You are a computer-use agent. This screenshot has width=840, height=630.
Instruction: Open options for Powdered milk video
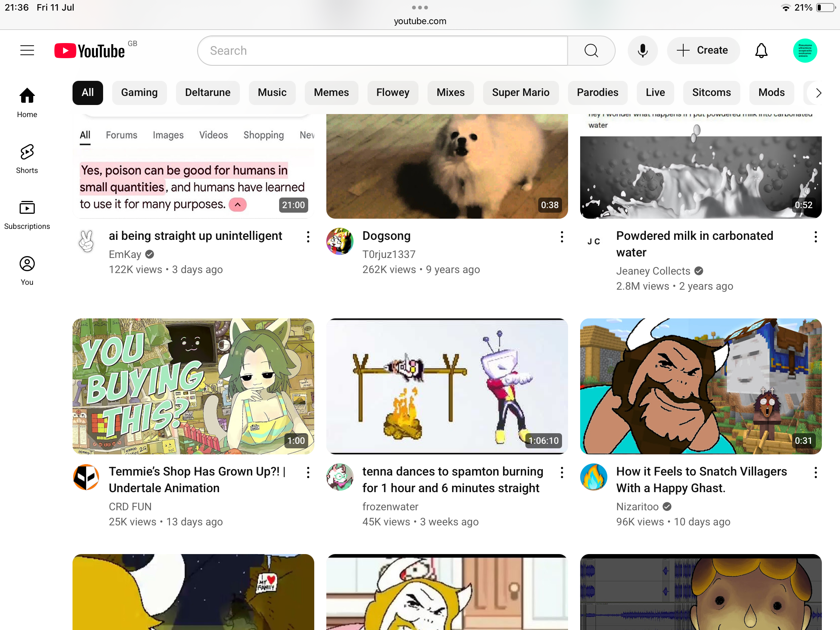(x=815, y=237)
